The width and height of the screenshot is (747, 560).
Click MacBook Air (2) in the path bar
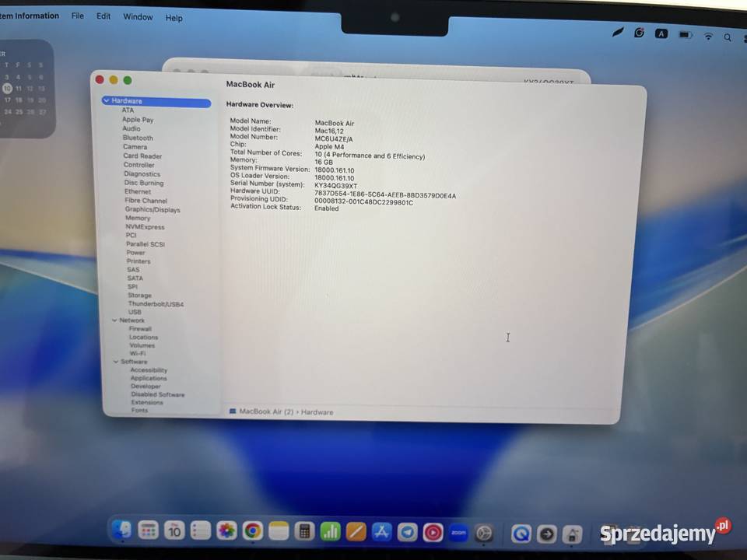click(266, 411)
